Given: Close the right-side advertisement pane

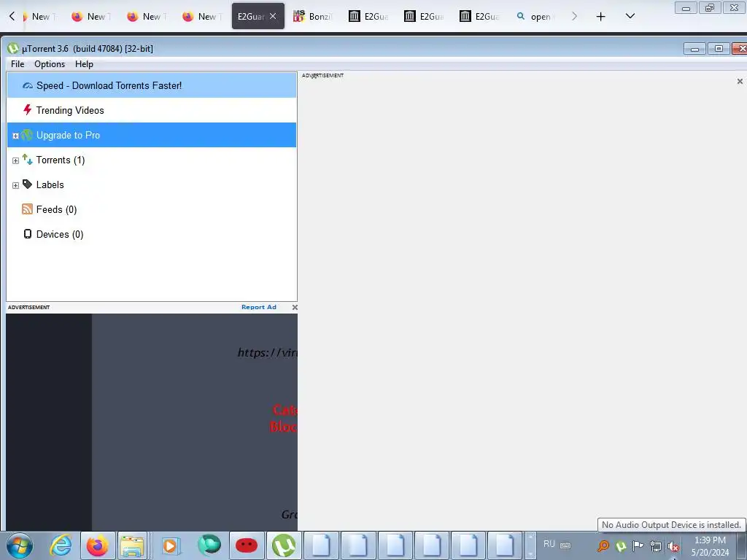Looking at the screenshot, I should [740, 82].
